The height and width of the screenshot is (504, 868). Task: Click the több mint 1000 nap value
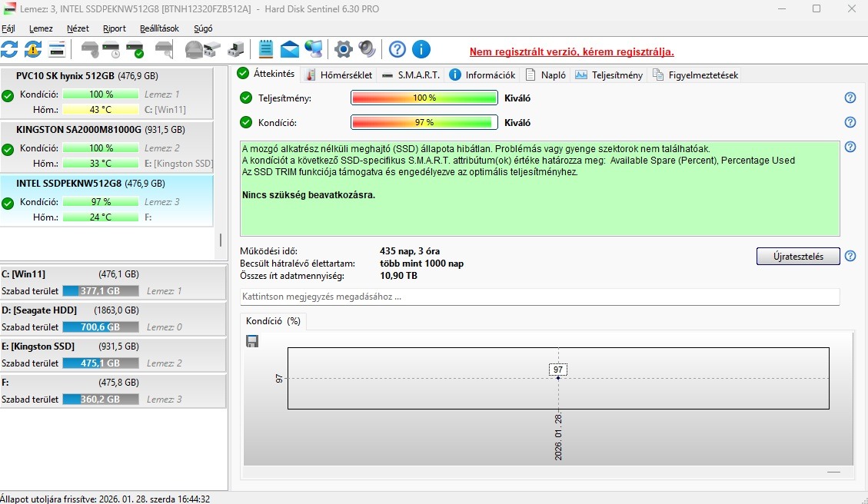coord(422,264)
